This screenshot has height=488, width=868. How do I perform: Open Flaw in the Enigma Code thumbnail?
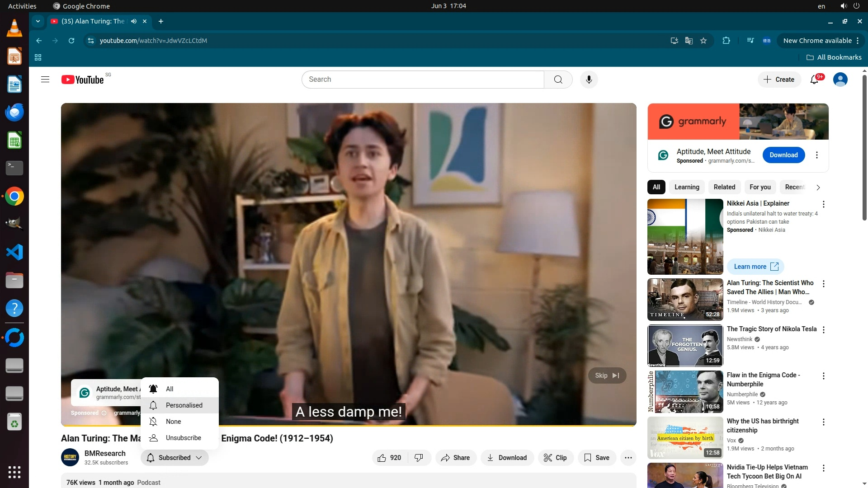(685, 391)
